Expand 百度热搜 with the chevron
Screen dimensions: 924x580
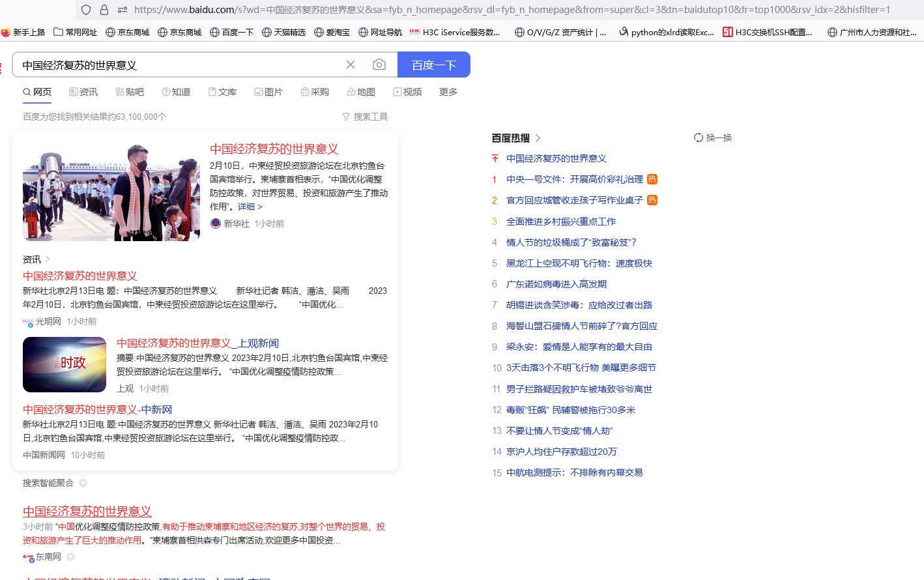[x=538, y=138]
